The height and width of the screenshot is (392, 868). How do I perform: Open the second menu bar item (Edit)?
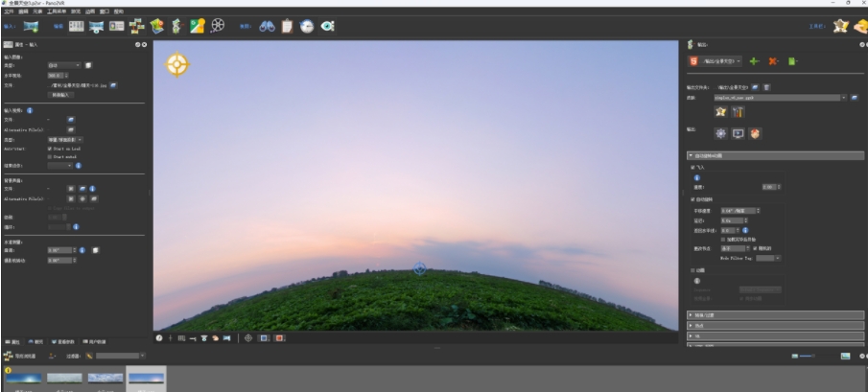click(x=23, y=12)
